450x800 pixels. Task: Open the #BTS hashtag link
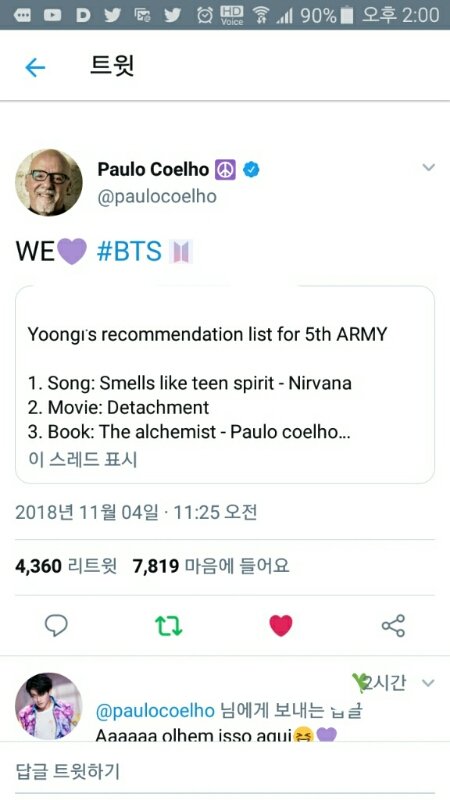(x=129, y=252)
